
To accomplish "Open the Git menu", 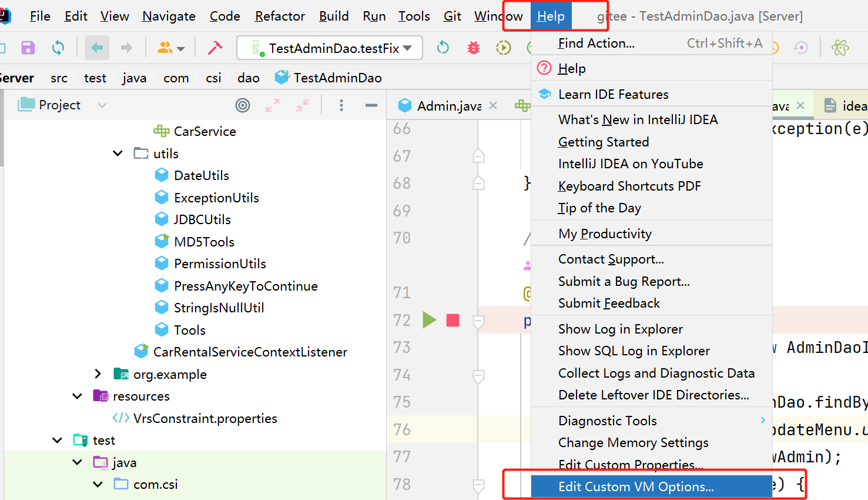I will coord(453,16).
